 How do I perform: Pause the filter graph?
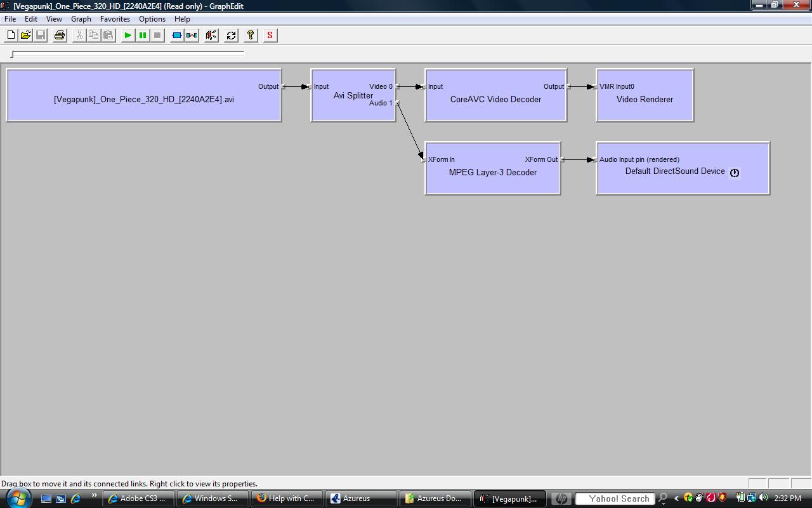(x=143, y=36)
